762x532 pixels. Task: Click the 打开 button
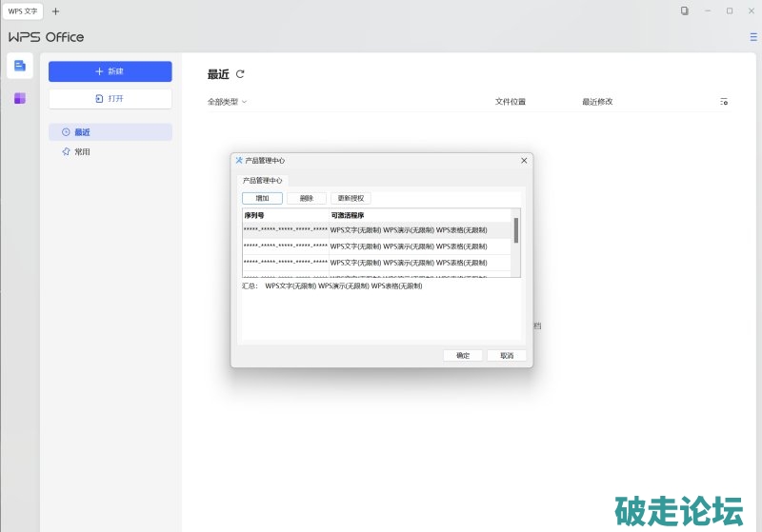click(x=110, y=98)
